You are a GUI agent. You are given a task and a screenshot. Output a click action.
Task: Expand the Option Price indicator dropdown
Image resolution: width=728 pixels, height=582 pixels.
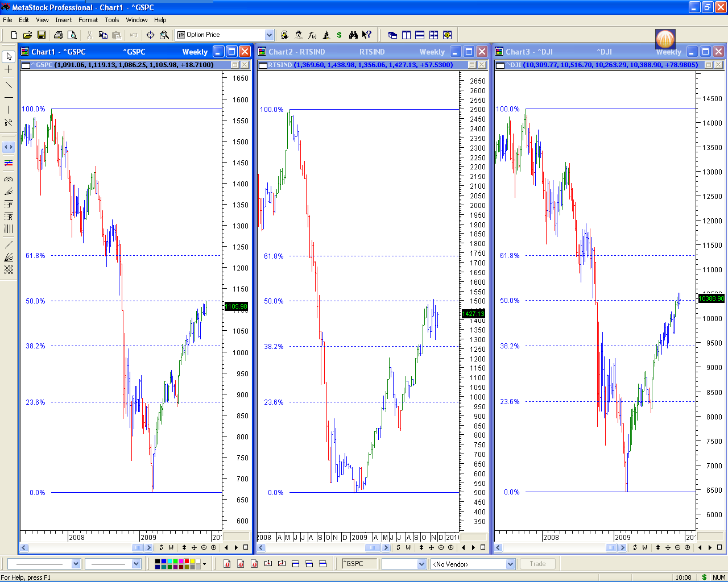tap(269, 35)
